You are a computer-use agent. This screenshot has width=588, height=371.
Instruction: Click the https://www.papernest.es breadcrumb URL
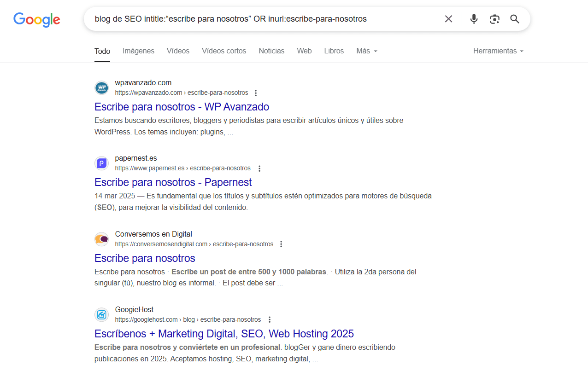183,168
